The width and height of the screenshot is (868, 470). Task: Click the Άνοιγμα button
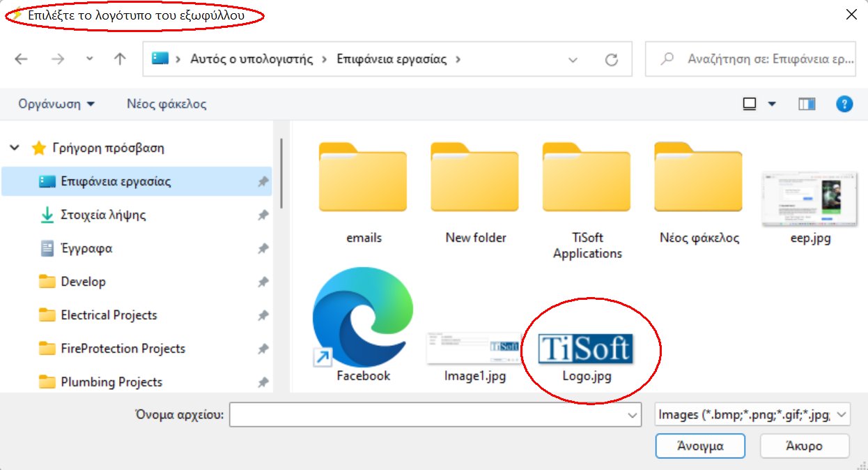[700, 446]
